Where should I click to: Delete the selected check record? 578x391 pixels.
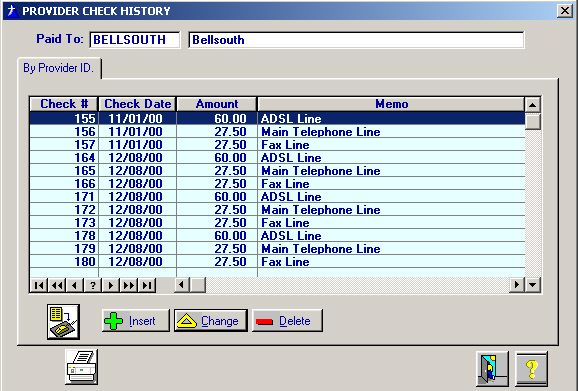click(287, 321)
